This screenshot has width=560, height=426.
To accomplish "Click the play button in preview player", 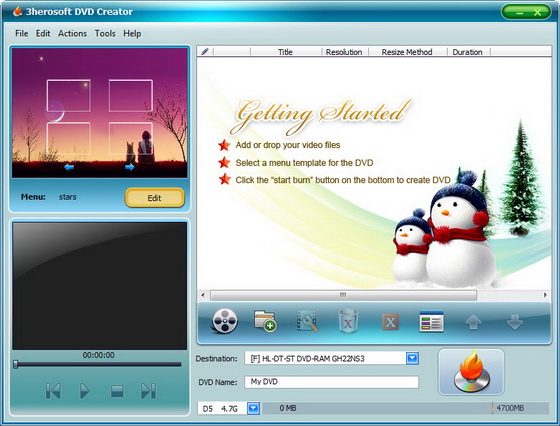I will 84,391.
